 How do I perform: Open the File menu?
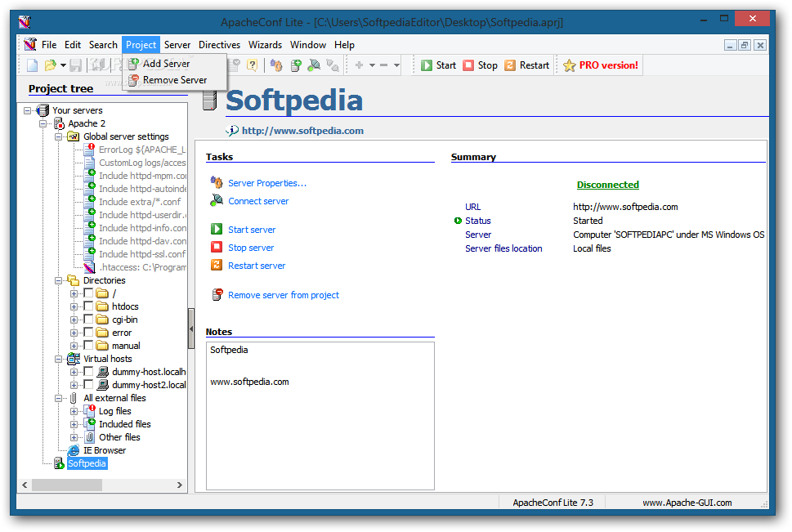point(49,44)
